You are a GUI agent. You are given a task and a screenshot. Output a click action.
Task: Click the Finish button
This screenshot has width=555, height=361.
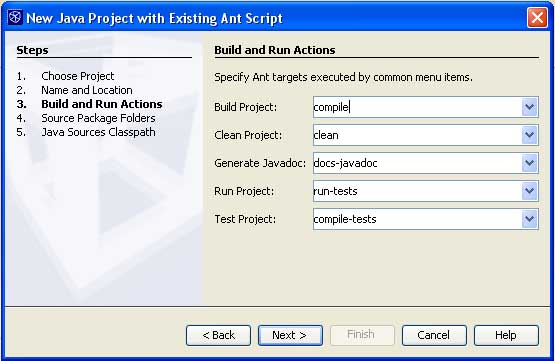pyautogui.click(x=362, y=335)
